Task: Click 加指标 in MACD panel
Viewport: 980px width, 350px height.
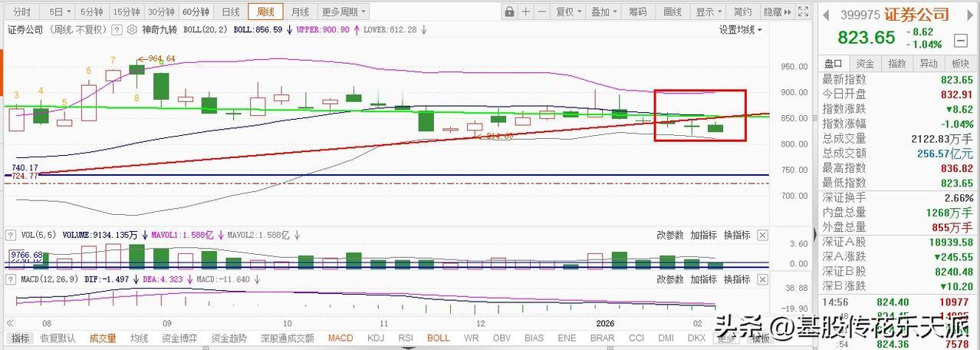Action: point(703,279)
